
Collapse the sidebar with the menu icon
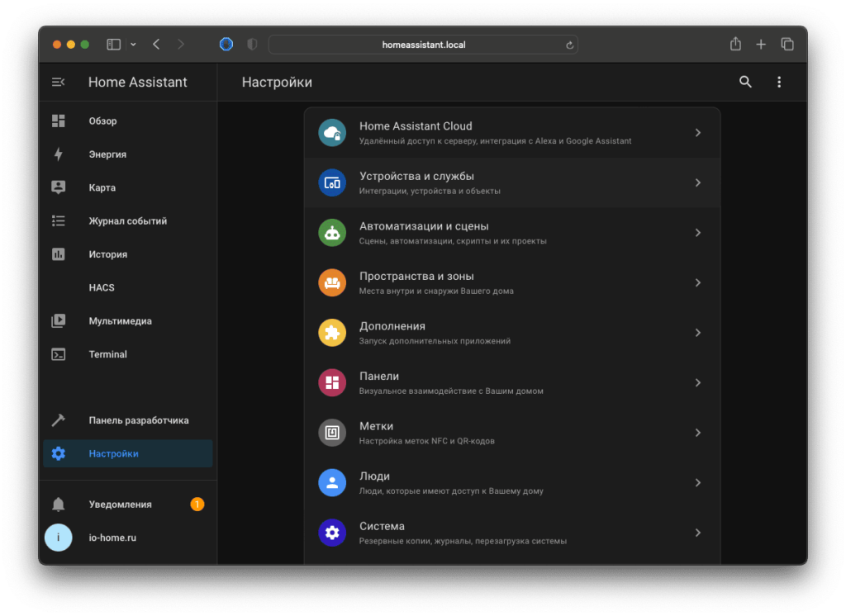[59, 82]
